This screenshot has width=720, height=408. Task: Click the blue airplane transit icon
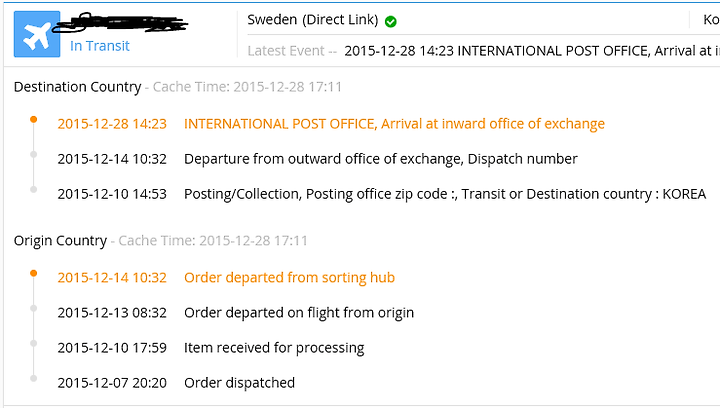coord(37,34)
